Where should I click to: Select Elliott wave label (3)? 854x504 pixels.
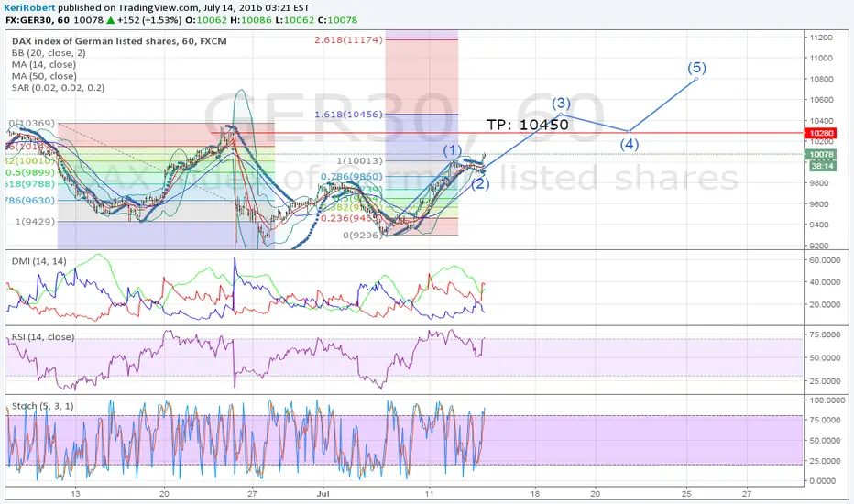coord(561,103)
